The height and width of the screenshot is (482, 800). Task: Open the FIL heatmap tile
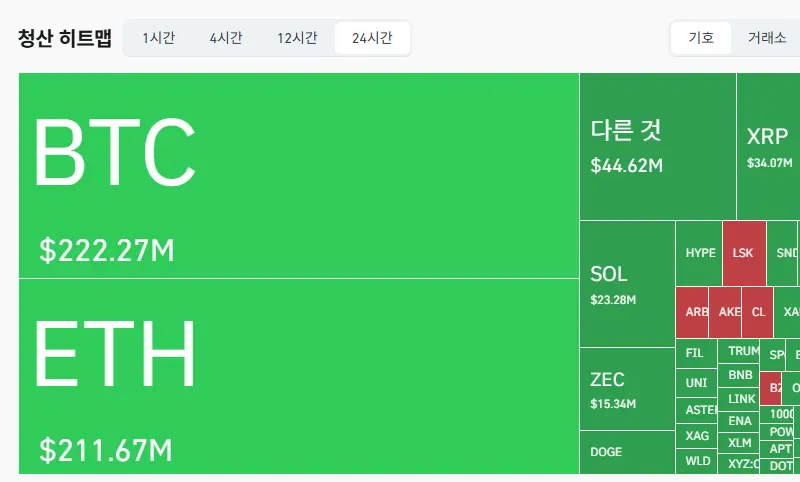click(696, 353)
